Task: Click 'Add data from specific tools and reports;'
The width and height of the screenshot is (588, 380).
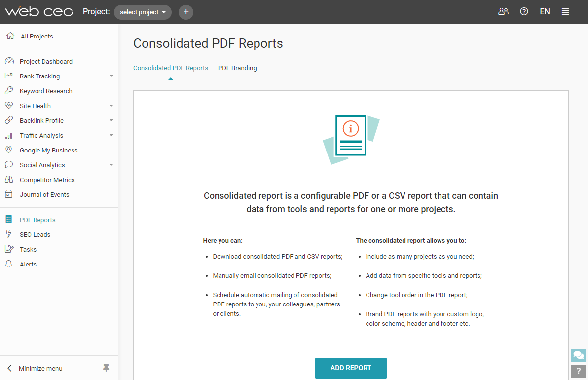Action: click(424, 276)
